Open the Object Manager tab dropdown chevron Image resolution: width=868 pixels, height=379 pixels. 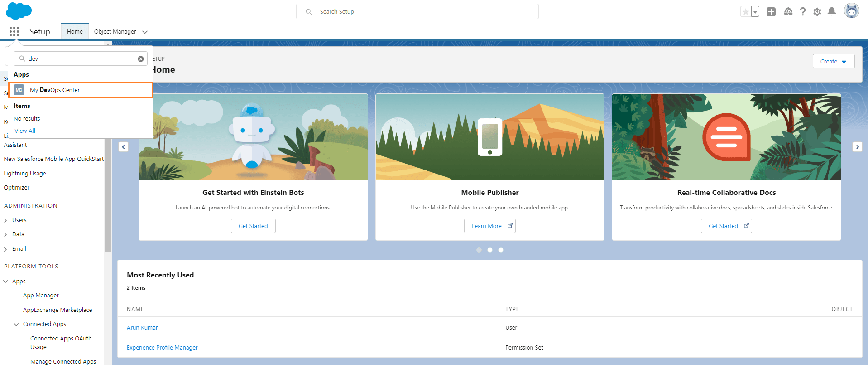(145, 32)
